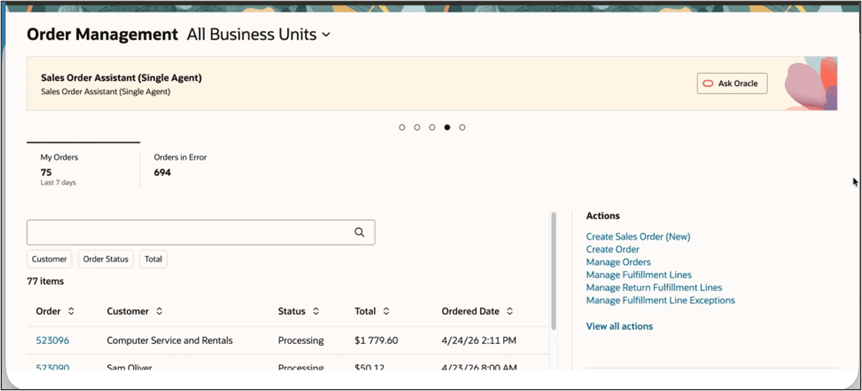This screenshot has width=862, height=391.
Task: Open Manage Return Fulfillment Lines link
Action: click(654, 287)
